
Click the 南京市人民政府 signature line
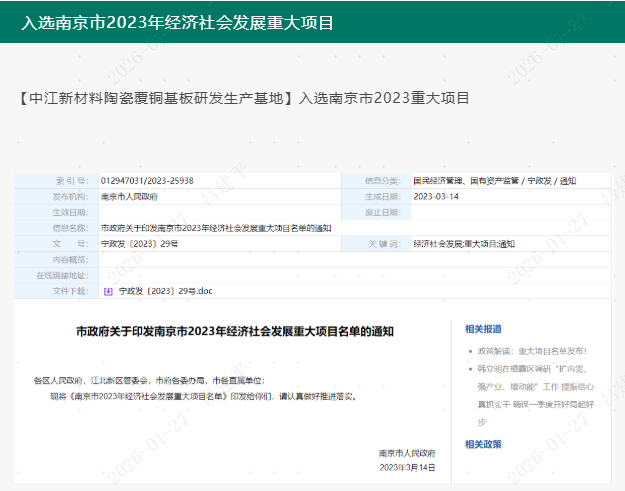coord(407,454)
